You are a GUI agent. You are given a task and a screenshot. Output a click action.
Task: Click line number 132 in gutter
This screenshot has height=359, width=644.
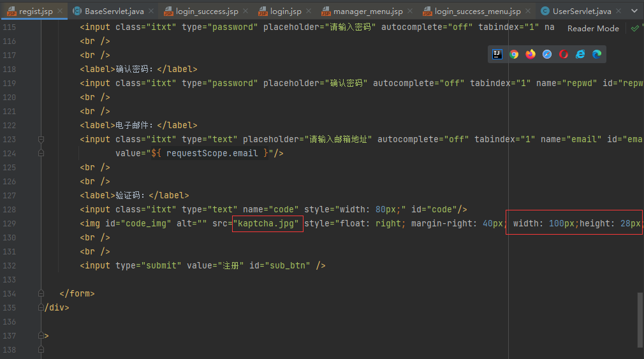click(10, 266)
